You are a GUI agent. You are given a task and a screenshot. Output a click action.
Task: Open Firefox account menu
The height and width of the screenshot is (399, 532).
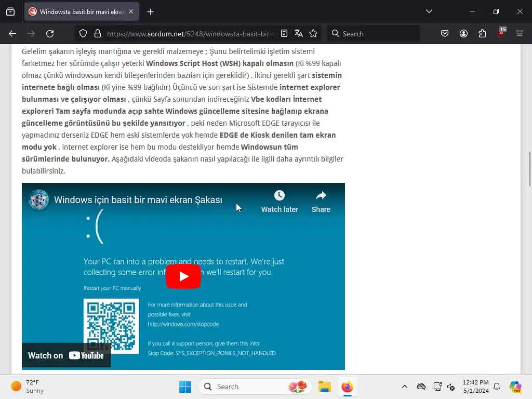(463, 33)
